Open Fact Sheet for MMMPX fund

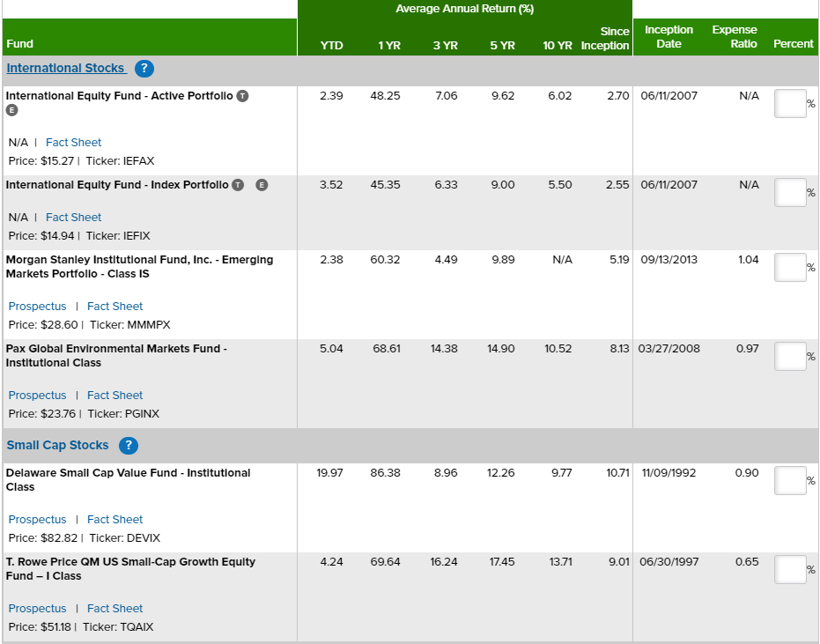[x=115, y=306]
